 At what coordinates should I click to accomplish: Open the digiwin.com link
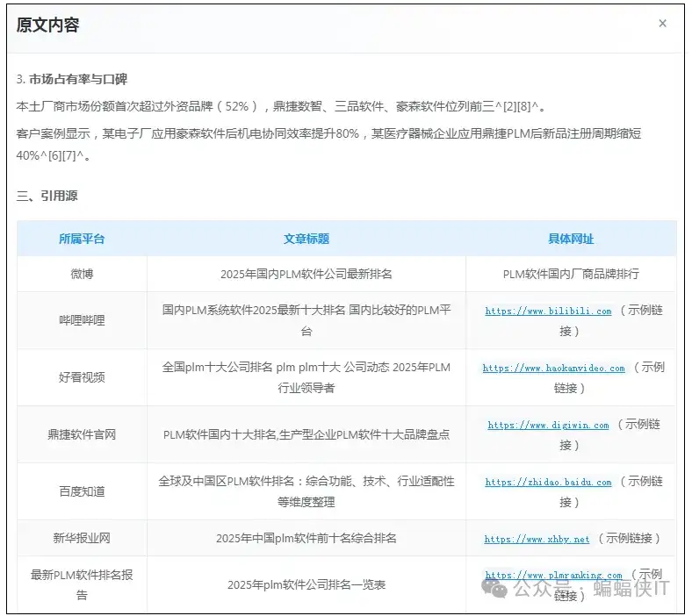point(548,425)
